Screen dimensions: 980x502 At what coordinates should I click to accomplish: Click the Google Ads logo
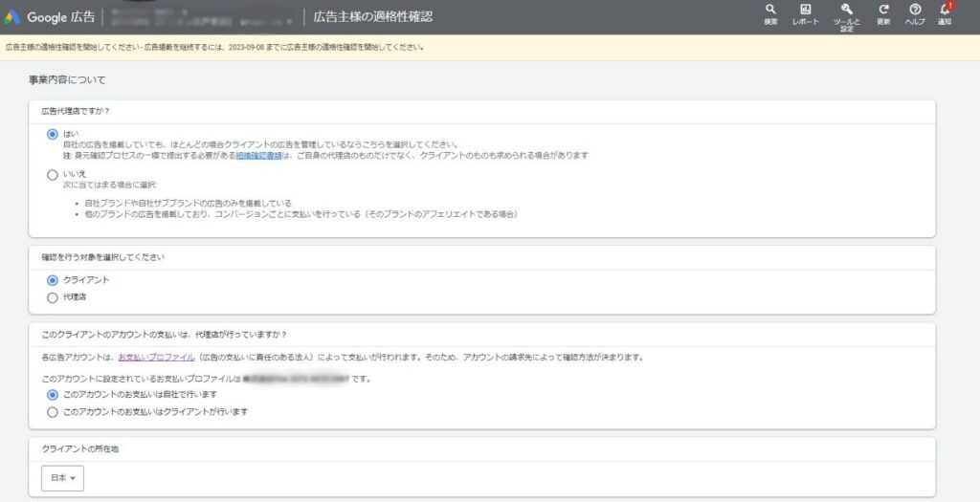pos(12,16)
